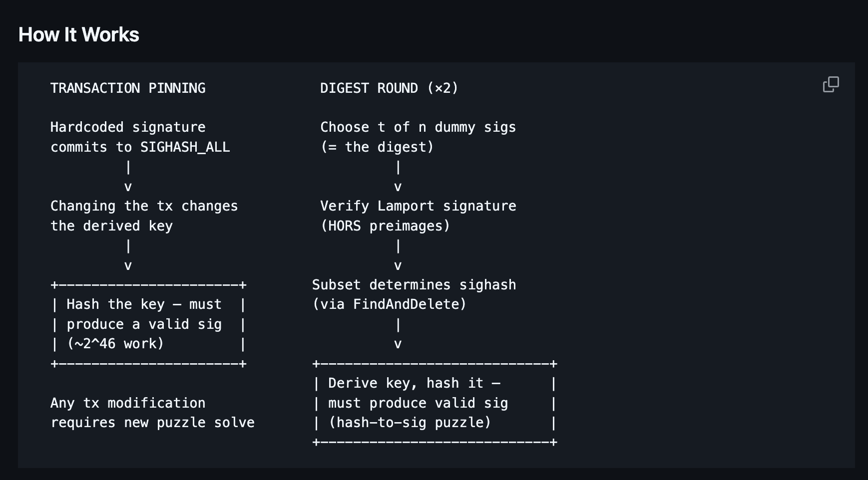Screen dimensions: 868x480
Task: Click "the derived key" text line
Action: point(111,226)
